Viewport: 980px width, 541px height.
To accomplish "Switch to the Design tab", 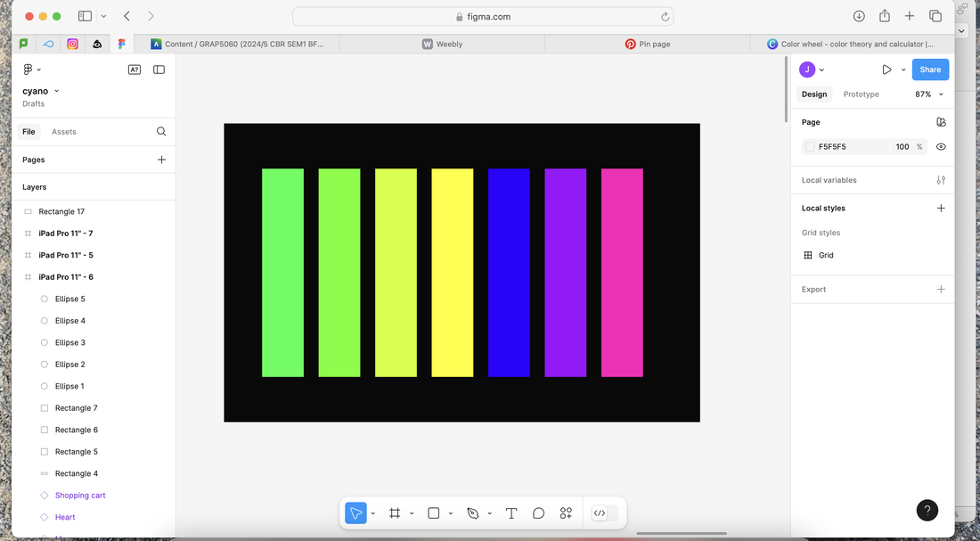I will coord(814,94).
